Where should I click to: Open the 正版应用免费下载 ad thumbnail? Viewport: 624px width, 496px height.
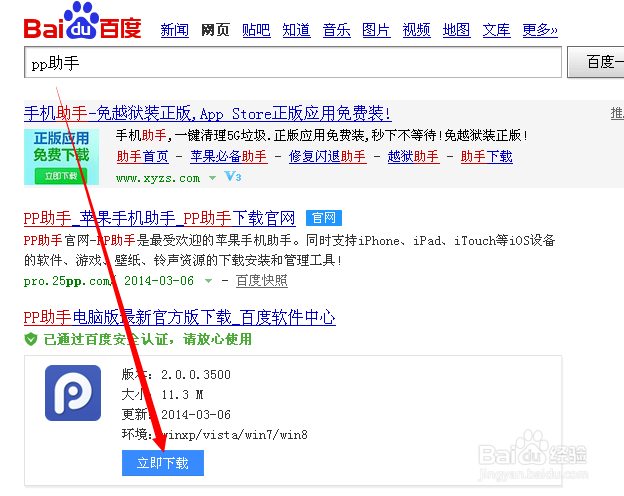pos(61,157)
